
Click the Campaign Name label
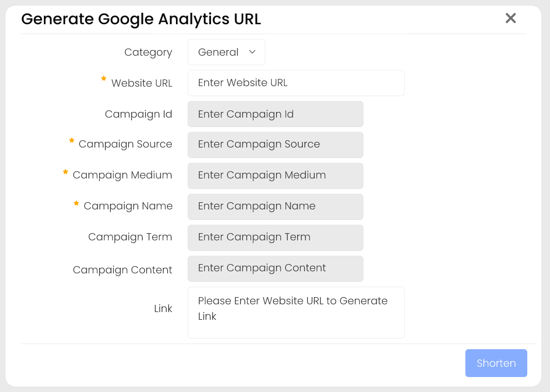[128, 206]
